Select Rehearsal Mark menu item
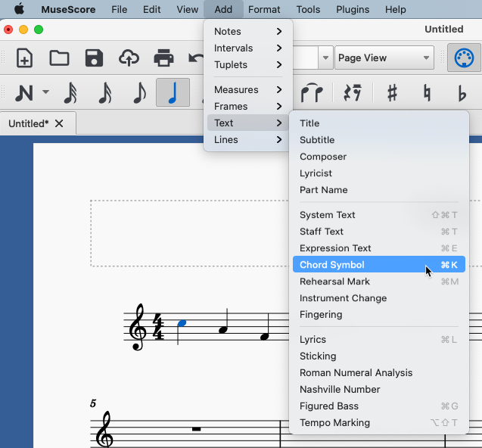482x448 pixels. pos(378,282)
